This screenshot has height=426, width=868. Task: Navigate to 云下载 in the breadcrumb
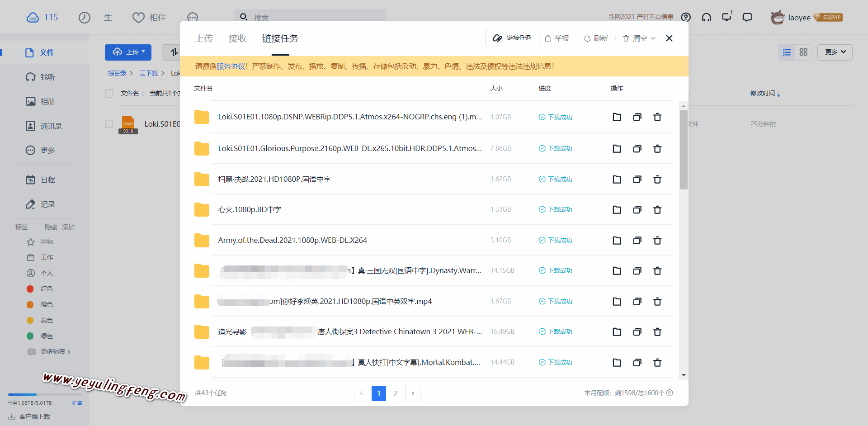(149, 73)
